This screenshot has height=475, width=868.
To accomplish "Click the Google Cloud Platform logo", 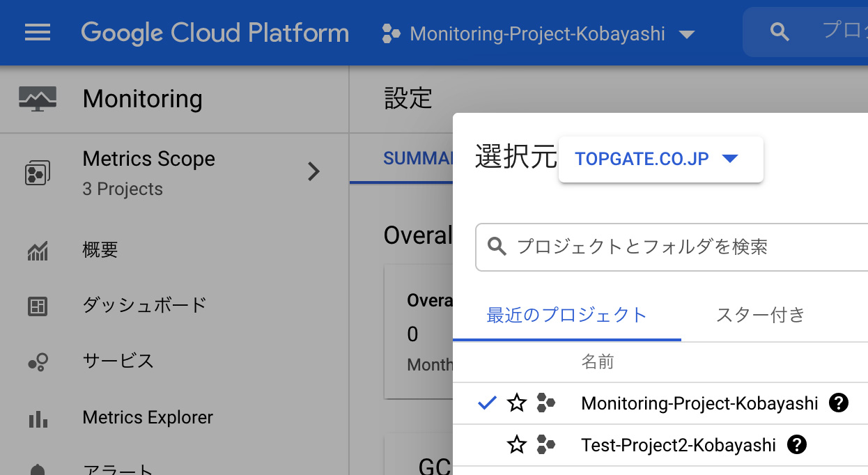I will (215, 33).
